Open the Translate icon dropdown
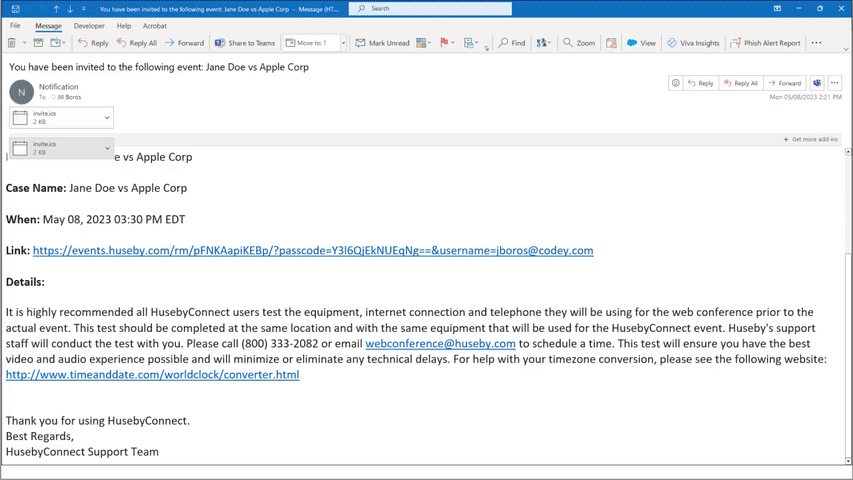Screen dimensions: 853x480 coord(543,42)
